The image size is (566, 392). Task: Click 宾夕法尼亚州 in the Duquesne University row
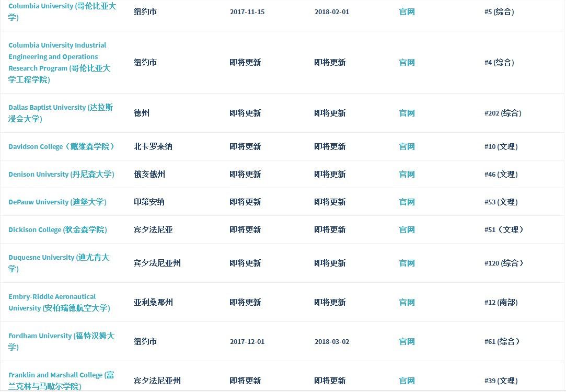[157, 263]
